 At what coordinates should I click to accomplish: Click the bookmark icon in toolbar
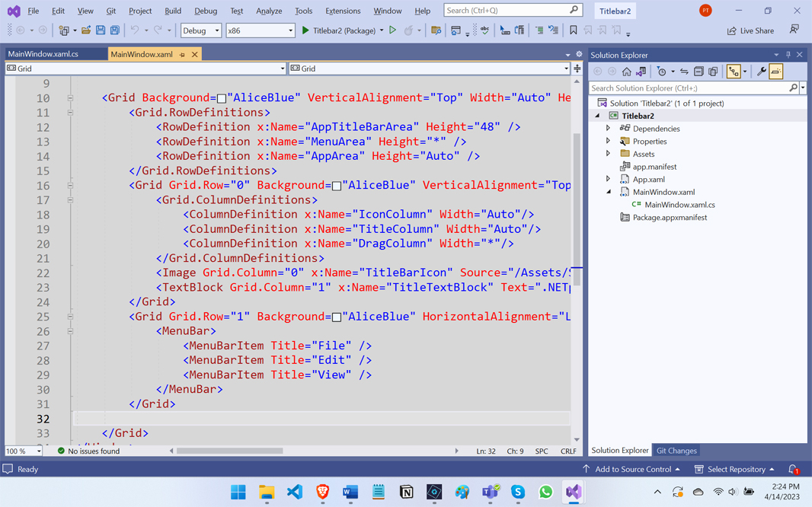pos(574,30)
